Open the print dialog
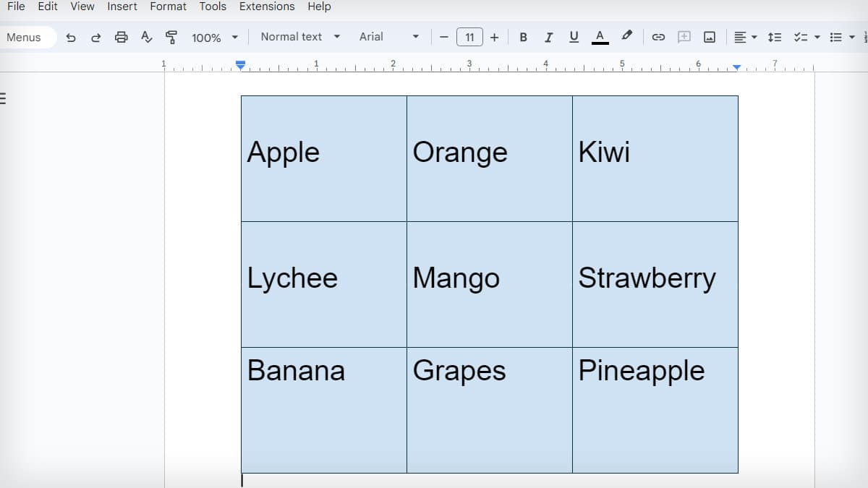 (122, 37)
